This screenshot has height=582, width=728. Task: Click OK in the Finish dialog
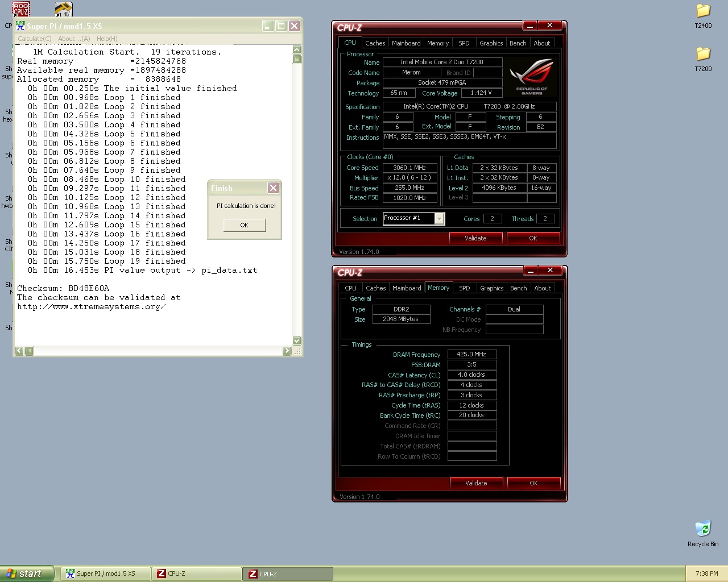[x=244, y=225]
